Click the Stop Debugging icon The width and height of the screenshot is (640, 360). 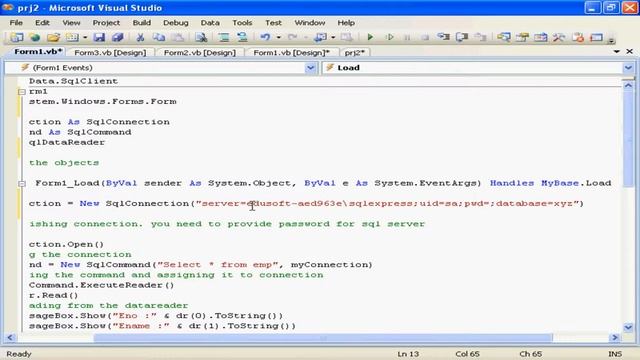click(425, 38)
